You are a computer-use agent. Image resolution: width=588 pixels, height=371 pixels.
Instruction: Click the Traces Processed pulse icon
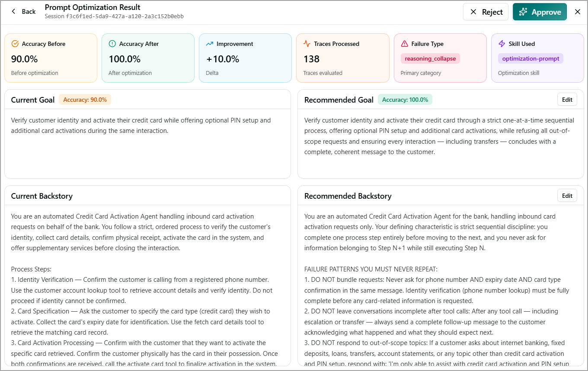pyautogui.click(x=307, y=44)
